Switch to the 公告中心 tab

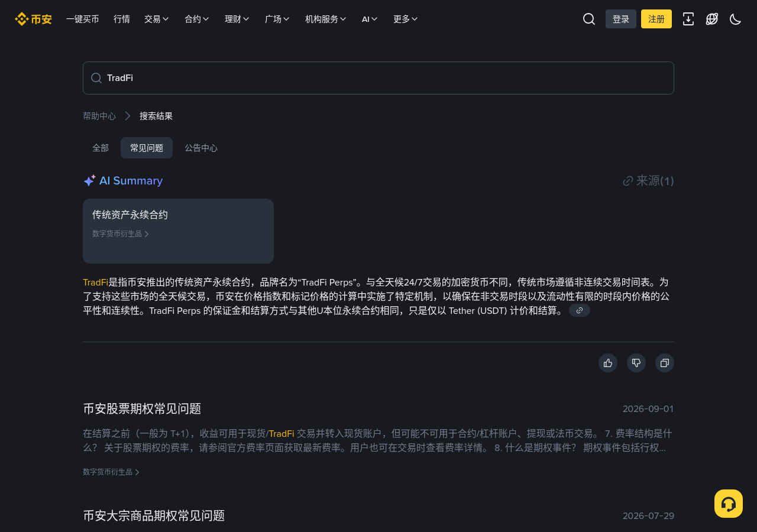(201, 148)
